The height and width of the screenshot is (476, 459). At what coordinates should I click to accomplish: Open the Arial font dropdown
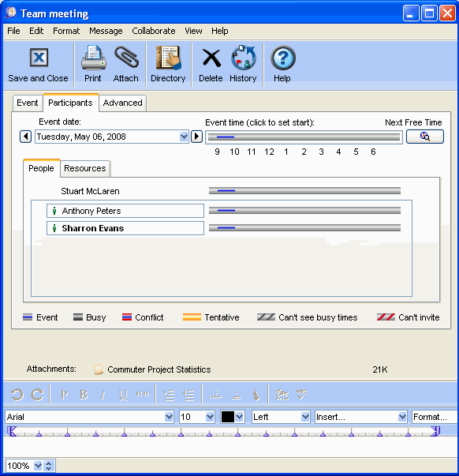click(169, 417)
